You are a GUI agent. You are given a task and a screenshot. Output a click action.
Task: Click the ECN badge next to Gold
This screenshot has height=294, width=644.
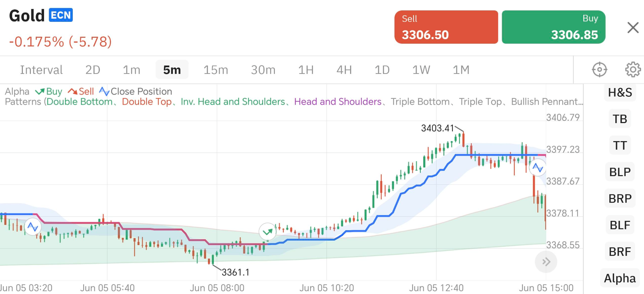pyautogui.click(x=61, y=15)
